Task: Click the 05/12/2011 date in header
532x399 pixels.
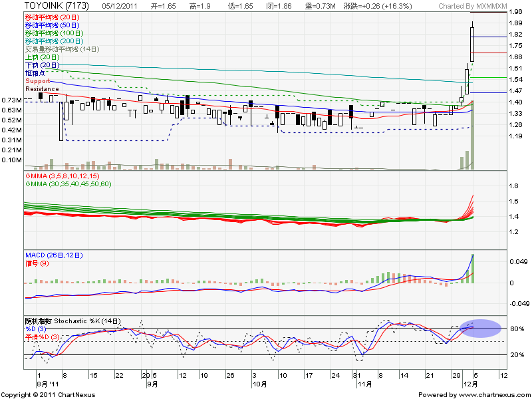Action: [x=122, y=5]
